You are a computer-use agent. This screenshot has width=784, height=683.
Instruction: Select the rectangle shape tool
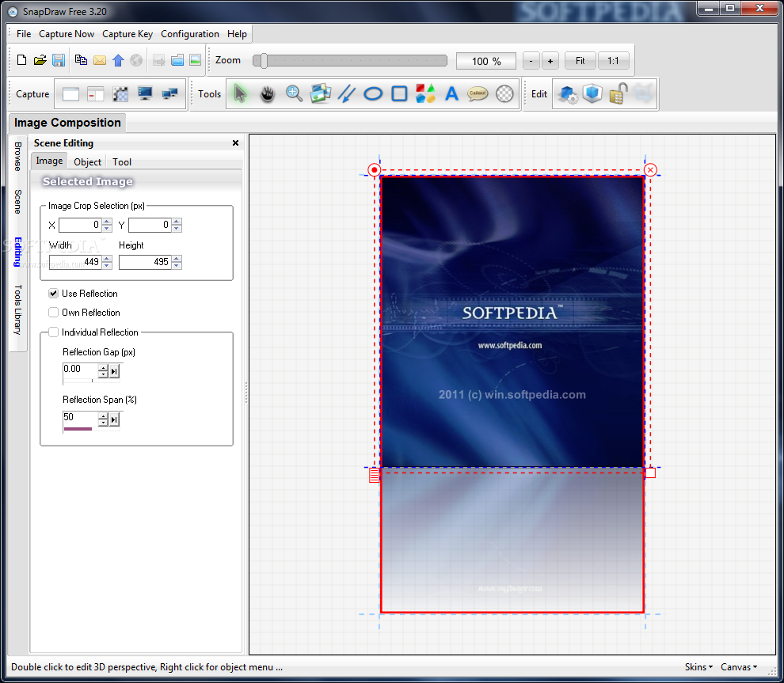pyautogui.click(x=399, y=93)
